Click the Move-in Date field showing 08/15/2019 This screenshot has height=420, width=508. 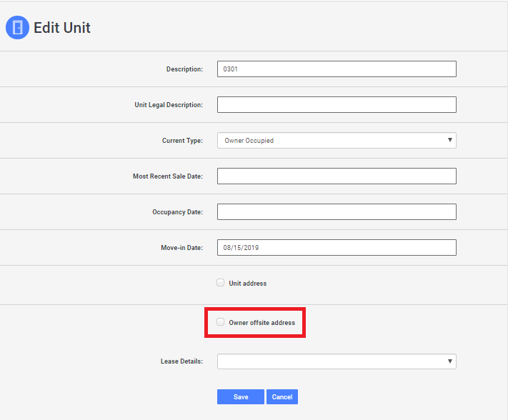pos(337,248)
